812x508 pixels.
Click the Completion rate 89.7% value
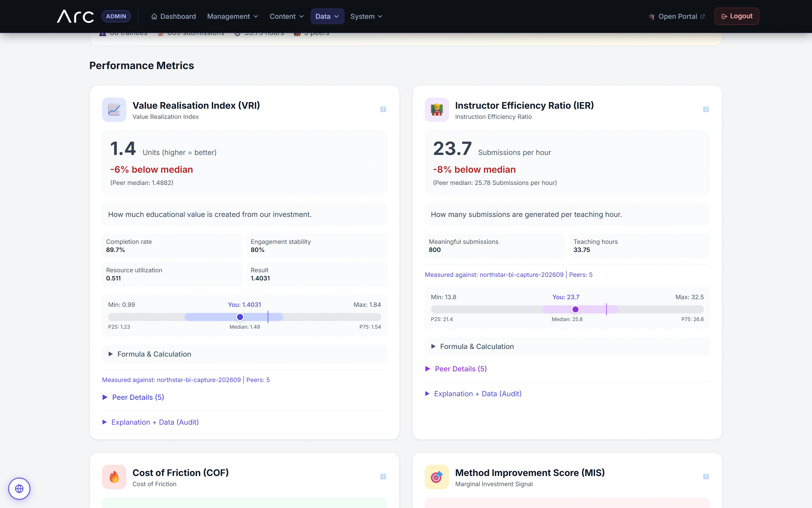click(x=115, y=250)
